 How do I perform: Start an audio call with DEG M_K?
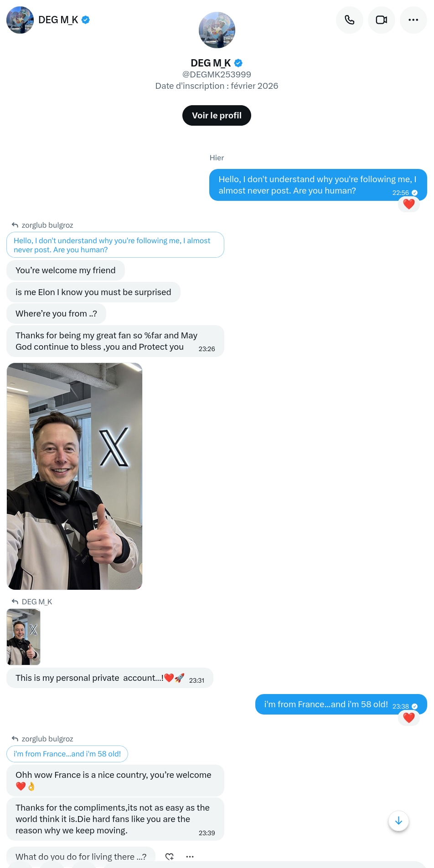(x=349, y=20)
